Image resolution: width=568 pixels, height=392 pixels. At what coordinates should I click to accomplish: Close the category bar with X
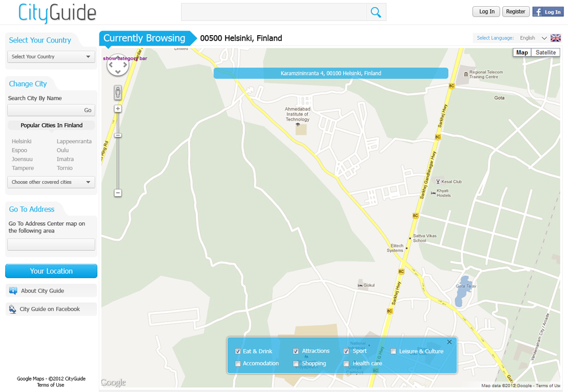(449, 342)
